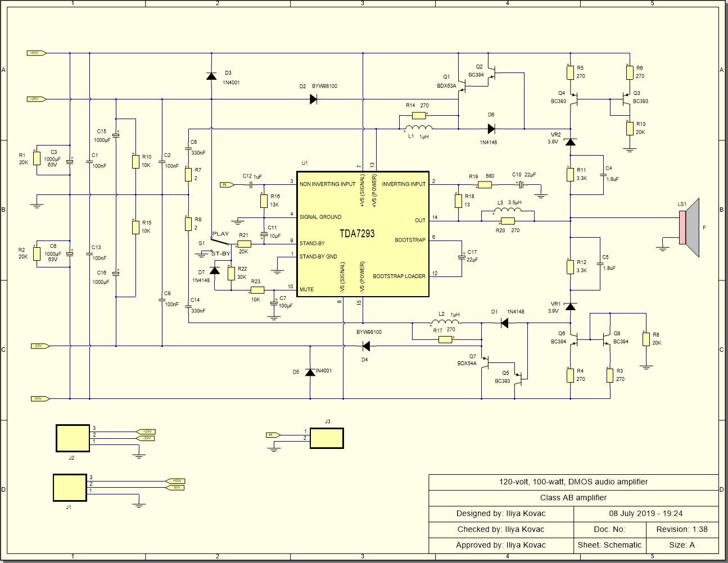Select transistor Q1 BDX53A symbol
The height and width of the screenshot is (563, 728).
pos(463,85)
